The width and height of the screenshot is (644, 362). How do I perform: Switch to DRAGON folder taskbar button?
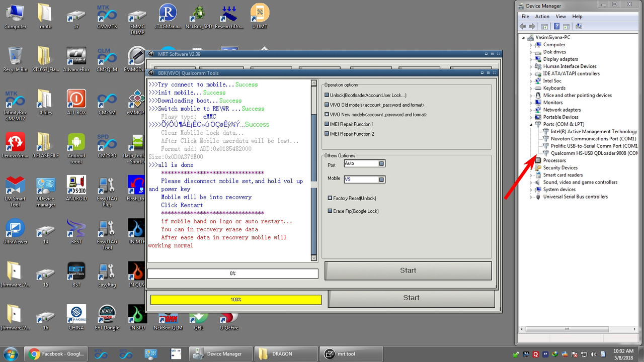click(285, 354)
